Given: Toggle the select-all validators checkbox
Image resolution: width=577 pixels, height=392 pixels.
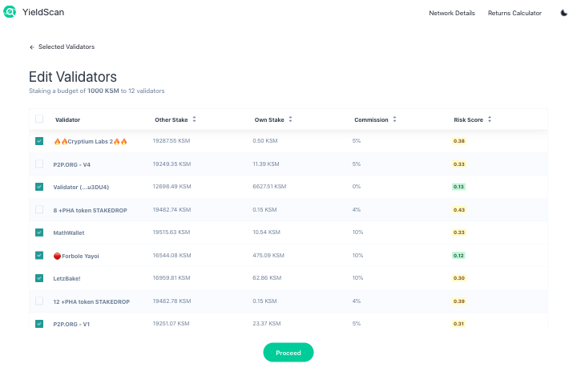Looking at the screenshot, I should tap(39, 119).
